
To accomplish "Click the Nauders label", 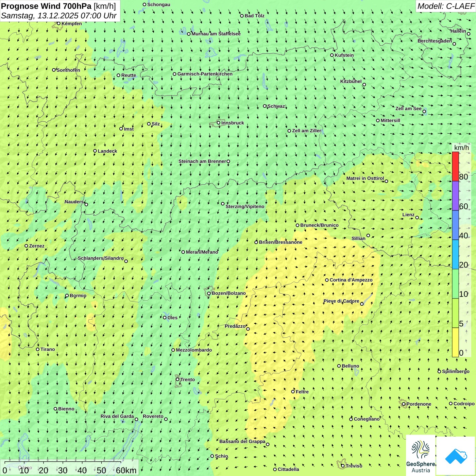I will (74, 202).
